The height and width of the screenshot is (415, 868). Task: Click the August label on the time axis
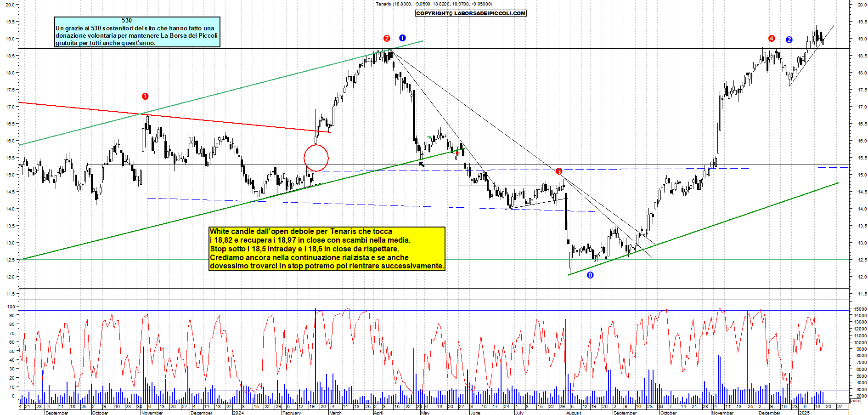tap(574, 413)
